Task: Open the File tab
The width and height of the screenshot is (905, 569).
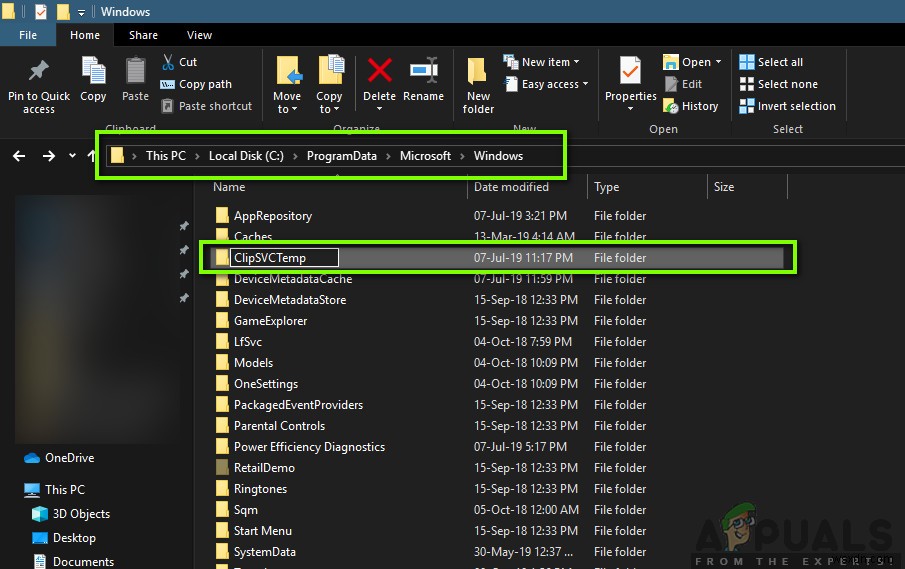Action: 28,35
